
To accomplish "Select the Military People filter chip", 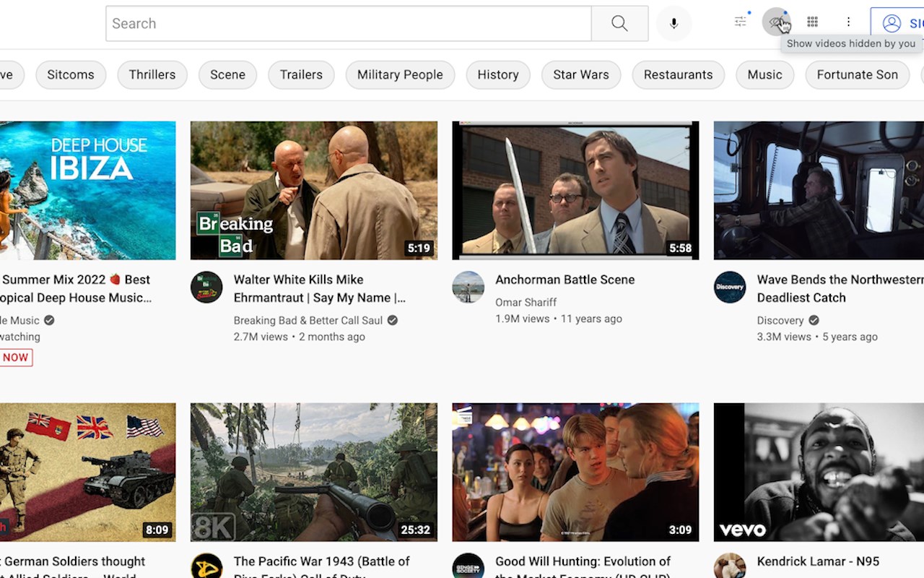I will click(x=400, y=74).
